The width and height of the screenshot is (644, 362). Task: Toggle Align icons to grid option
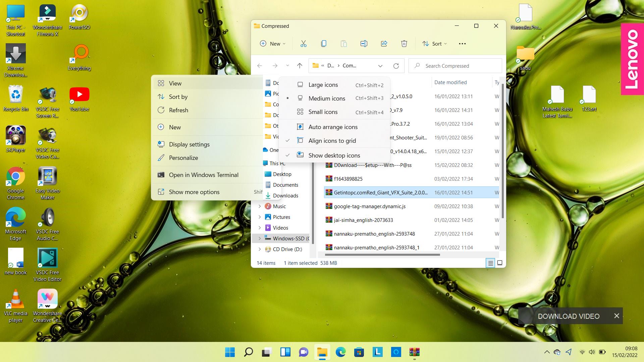coord(332,141)
